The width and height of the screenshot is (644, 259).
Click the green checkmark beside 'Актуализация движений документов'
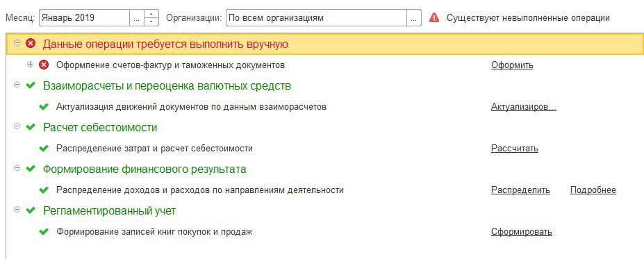point(44,107)
